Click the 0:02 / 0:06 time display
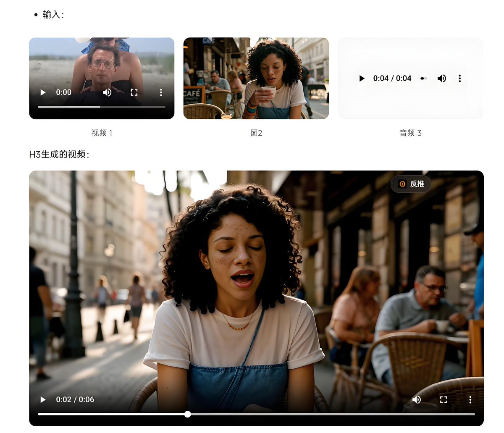 click(x=75, y=399)
